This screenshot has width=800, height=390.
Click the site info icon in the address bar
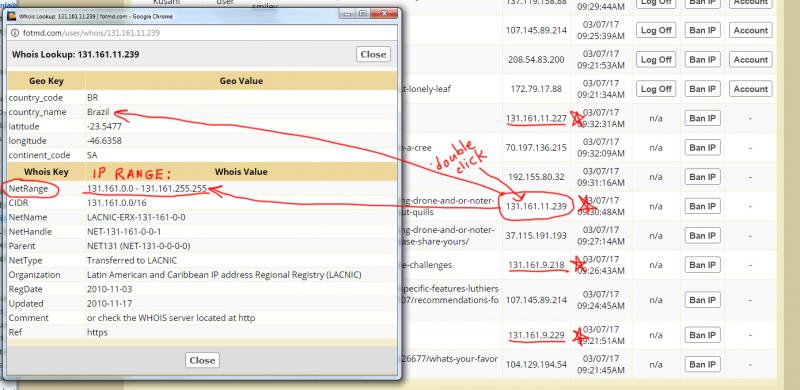[14, 33]
